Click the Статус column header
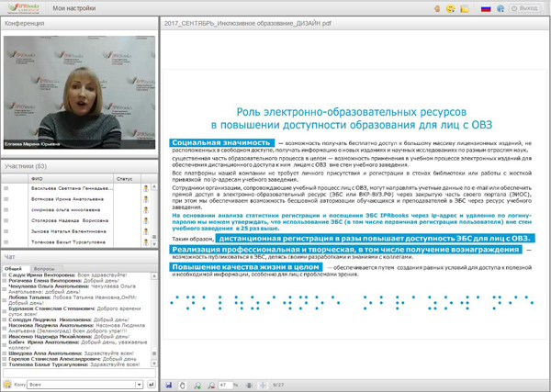 [x=127, y=179]
